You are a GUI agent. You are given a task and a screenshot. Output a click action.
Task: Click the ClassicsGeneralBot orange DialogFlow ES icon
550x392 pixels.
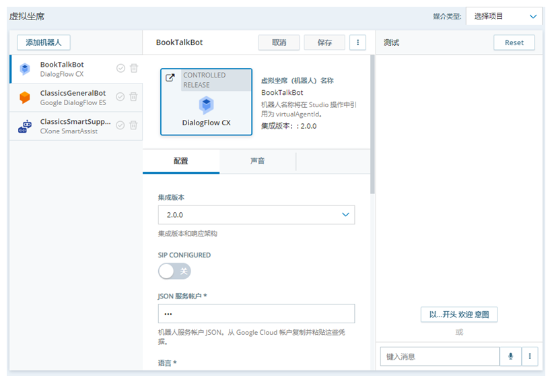(x=25, y=97)
